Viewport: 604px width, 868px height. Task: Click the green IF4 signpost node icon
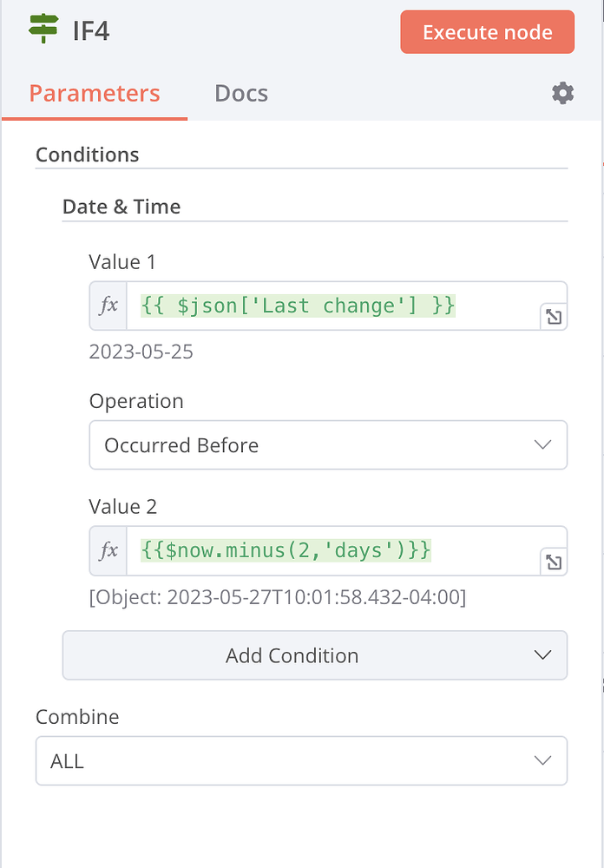pyautogui.click(x=43, y=29)
